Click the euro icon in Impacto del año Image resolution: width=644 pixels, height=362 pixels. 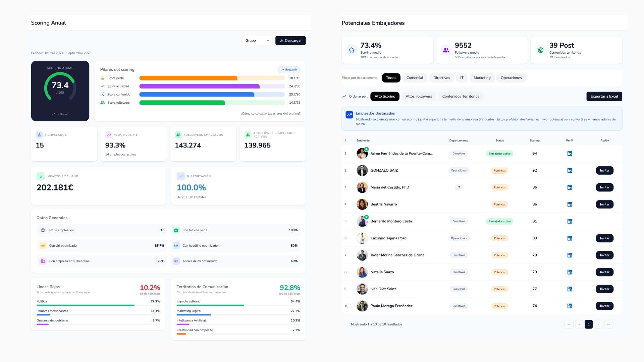pyautogui.click(x=41, y=176)
